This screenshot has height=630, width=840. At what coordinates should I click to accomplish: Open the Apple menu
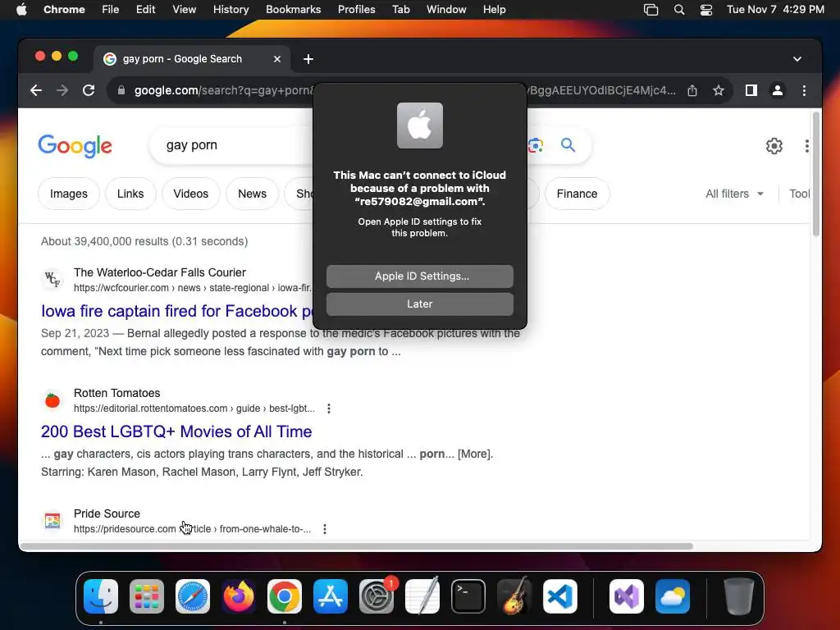coord(21,9)
